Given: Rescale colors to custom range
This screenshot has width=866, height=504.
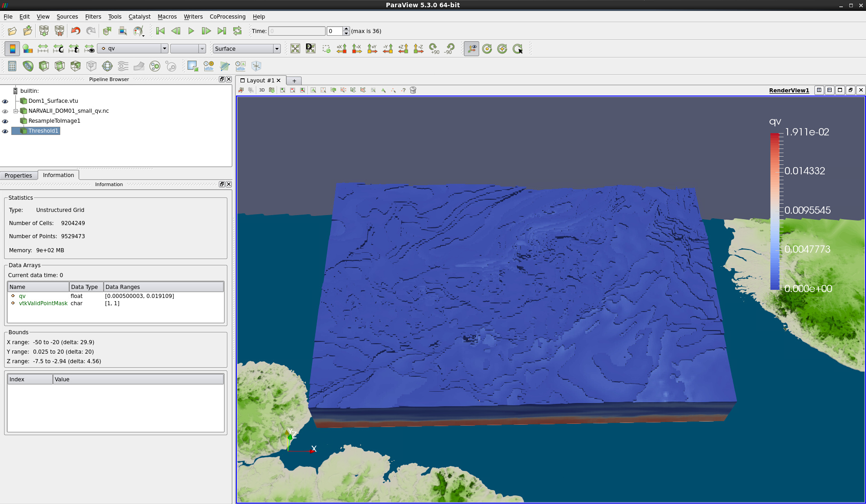Looking at the screenshot, I should (x=58, y=48).
